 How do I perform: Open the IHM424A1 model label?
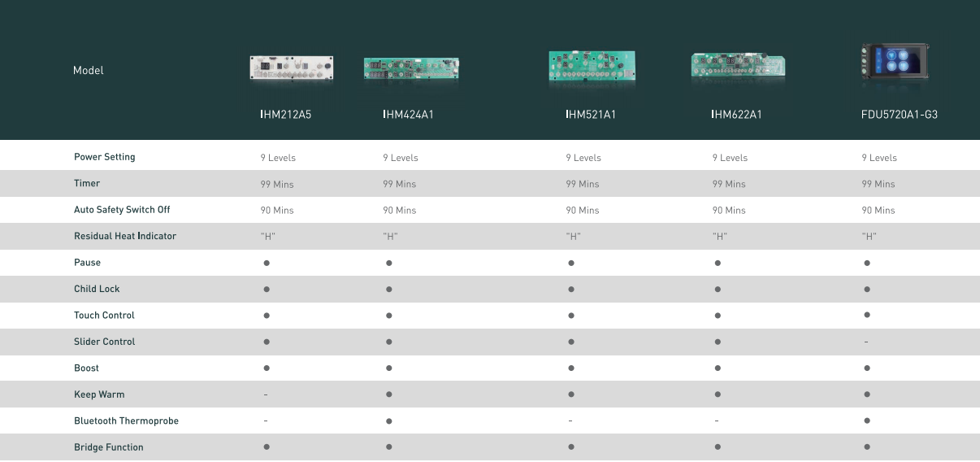(409, 115)
